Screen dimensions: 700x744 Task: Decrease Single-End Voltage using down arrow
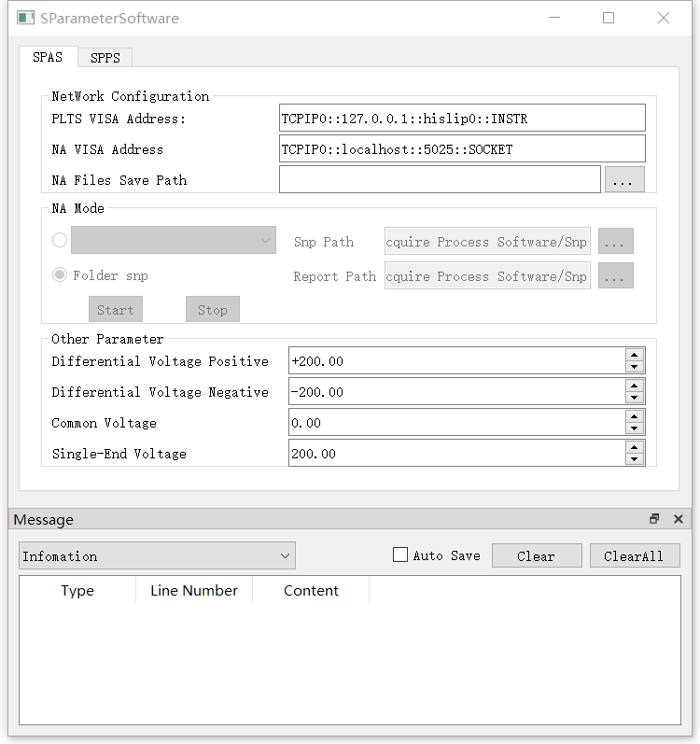pos(635,459)
